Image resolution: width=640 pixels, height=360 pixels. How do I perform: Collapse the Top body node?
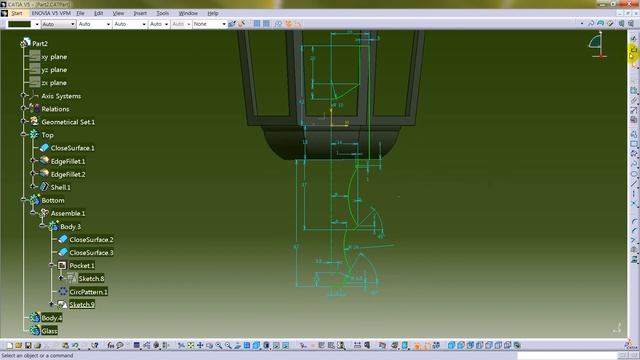click(24, 134)
